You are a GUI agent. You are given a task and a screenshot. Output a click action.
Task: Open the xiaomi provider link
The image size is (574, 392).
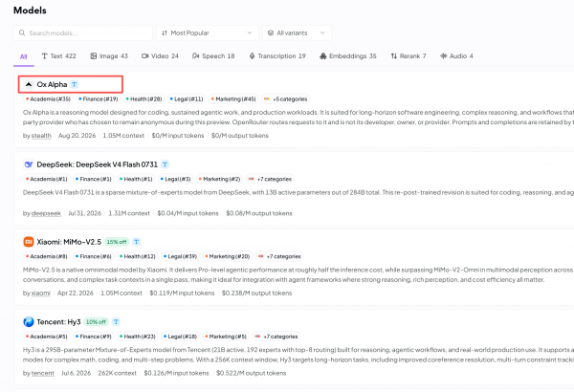(40, 294)
